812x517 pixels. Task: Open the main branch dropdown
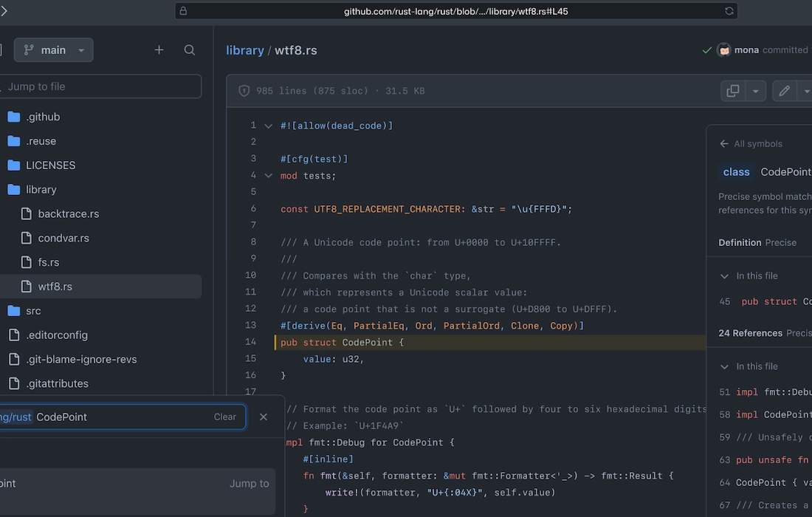(x=53, y=50)
